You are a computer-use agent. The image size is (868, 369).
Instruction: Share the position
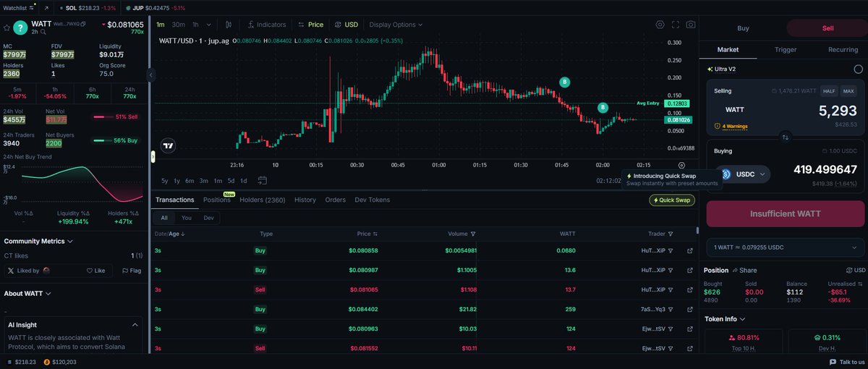coord(746,270)
